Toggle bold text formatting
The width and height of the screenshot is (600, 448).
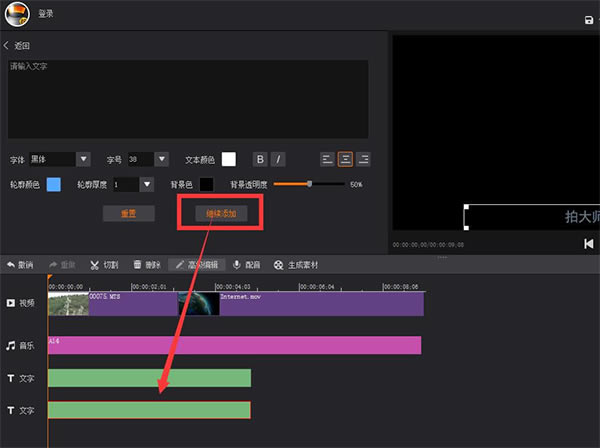260,159
